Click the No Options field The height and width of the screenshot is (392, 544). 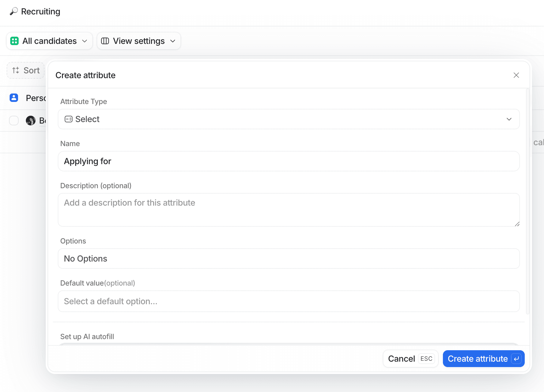(289, 259)
